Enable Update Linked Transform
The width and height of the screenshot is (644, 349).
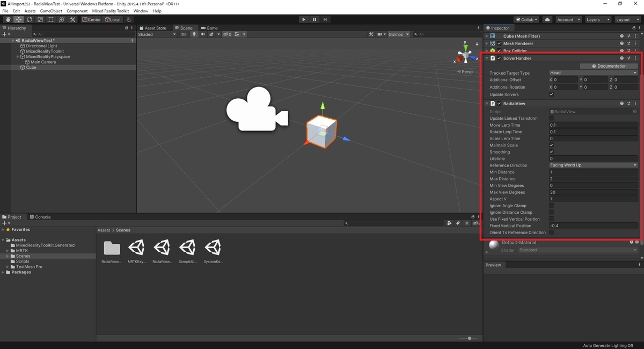pos(551,118)
